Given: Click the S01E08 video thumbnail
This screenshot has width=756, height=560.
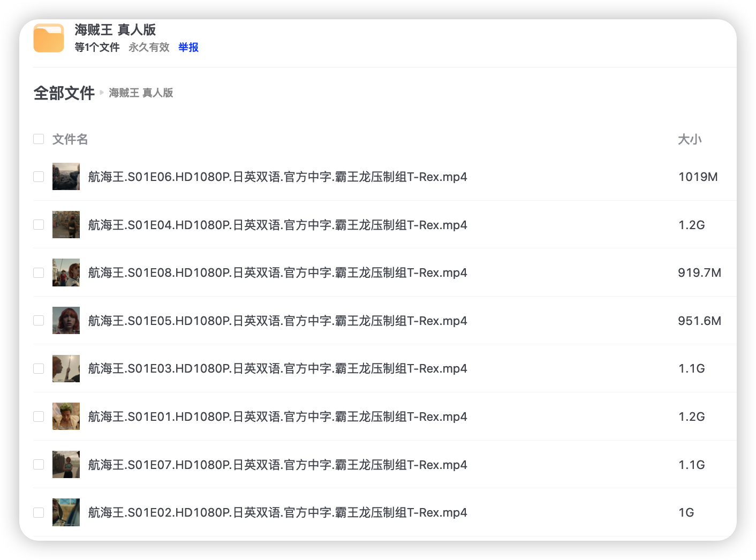Looking at the screenshot, I should click(x=66, y=273).
